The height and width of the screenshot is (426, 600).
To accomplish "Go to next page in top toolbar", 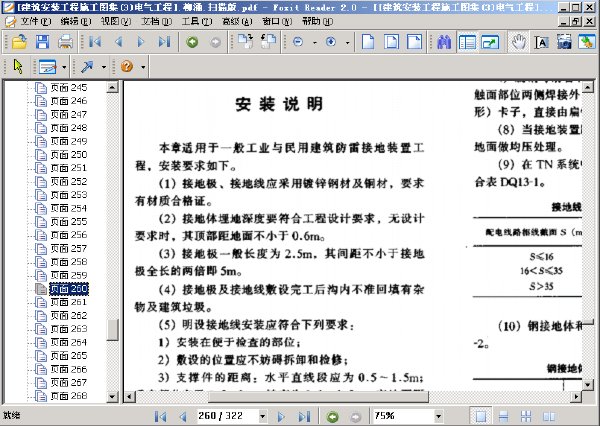I will (x=141, y=42).
